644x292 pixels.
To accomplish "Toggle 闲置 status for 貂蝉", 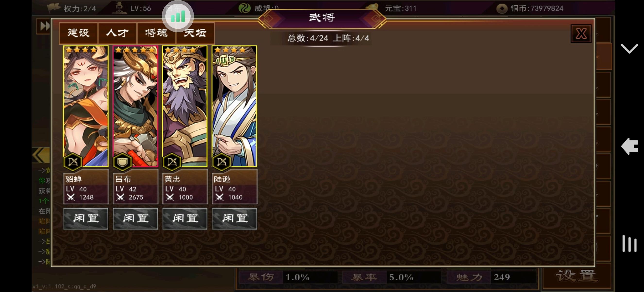I will [x=86, y=218].
